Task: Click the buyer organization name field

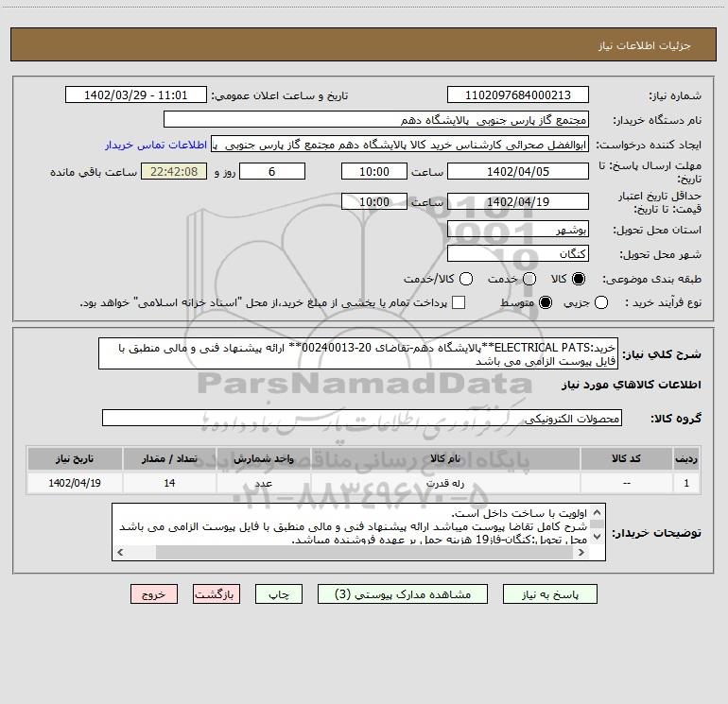Action: coord(376,120)
